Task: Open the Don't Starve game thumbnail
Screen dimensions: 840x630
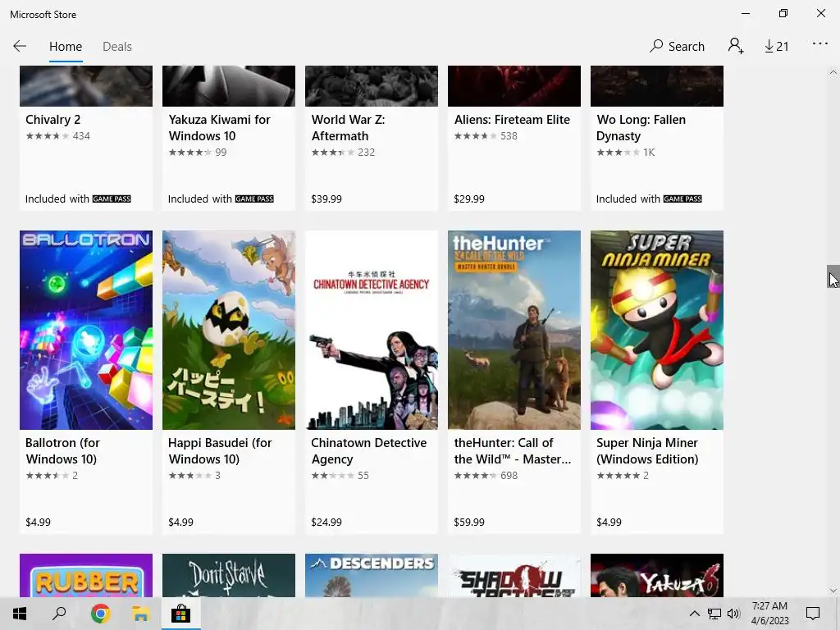Action: coord(229,575)
